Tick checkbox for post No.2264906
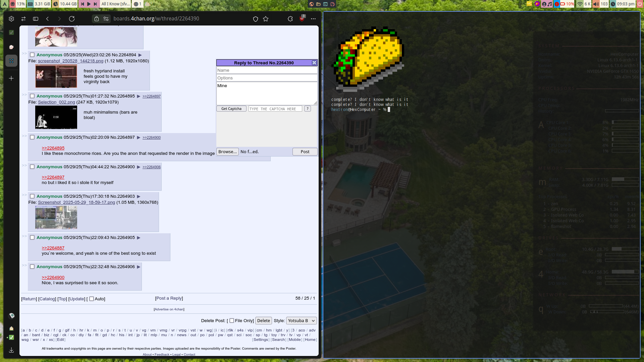The image size is (644, 362). [32, 267]
